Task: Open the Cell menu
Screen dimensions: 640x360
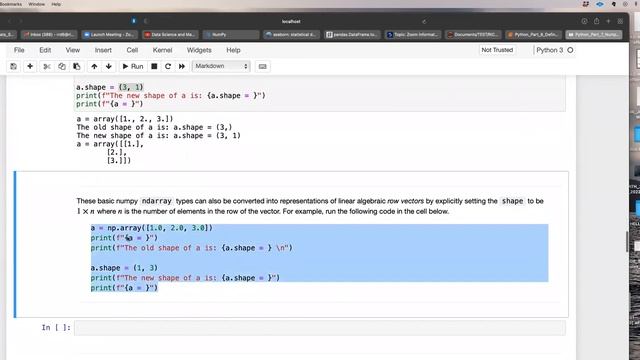Action: (x=132, y=50)
